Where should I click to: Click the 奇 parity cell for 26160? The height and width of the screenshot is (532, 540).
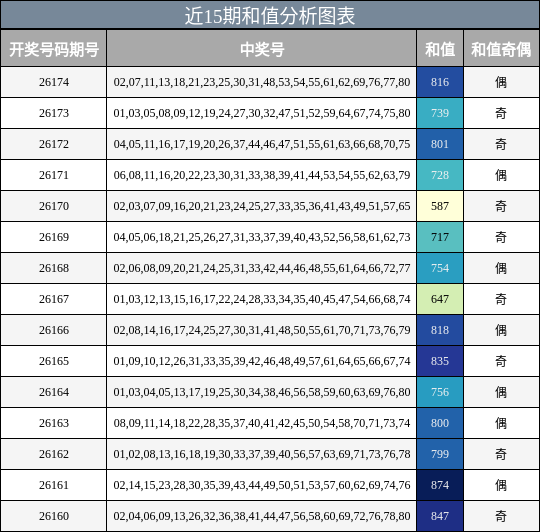(501, 516)
